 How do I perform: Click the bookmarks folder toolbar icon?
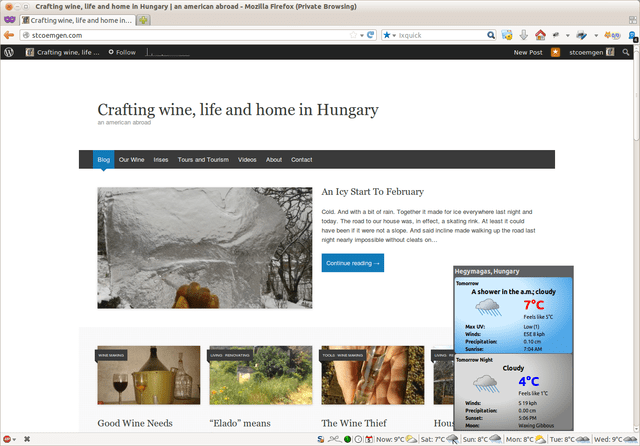pos(507,35)
